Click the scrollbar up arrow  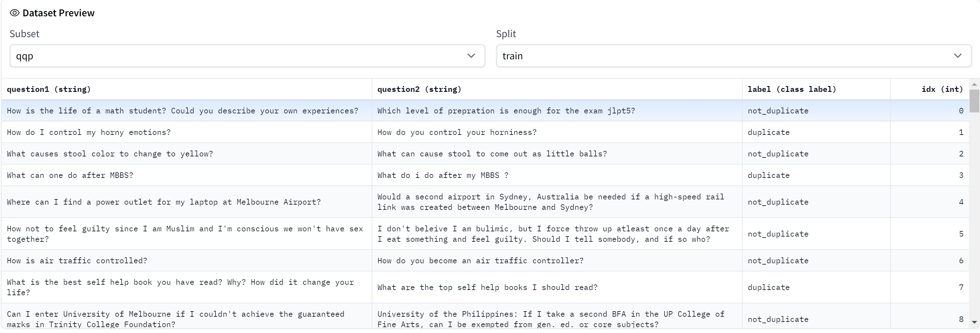click(x=974, y=84)
